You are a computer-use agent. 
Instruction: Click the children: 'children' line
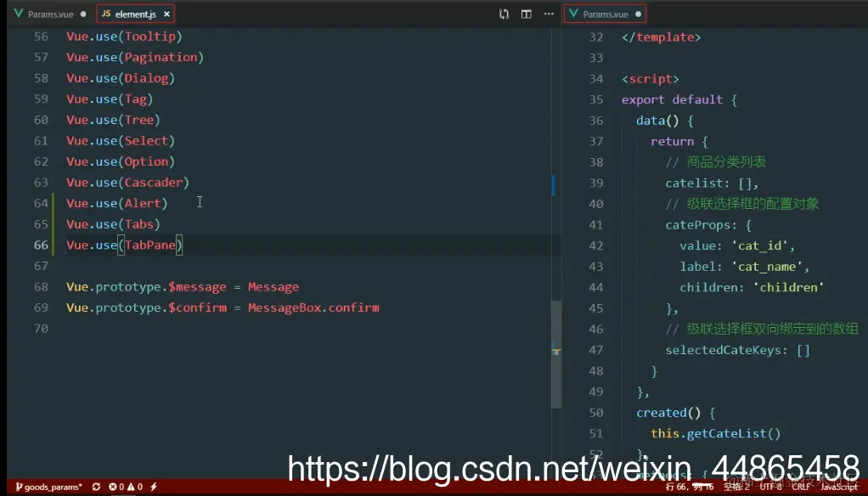(x=752, y=287)
